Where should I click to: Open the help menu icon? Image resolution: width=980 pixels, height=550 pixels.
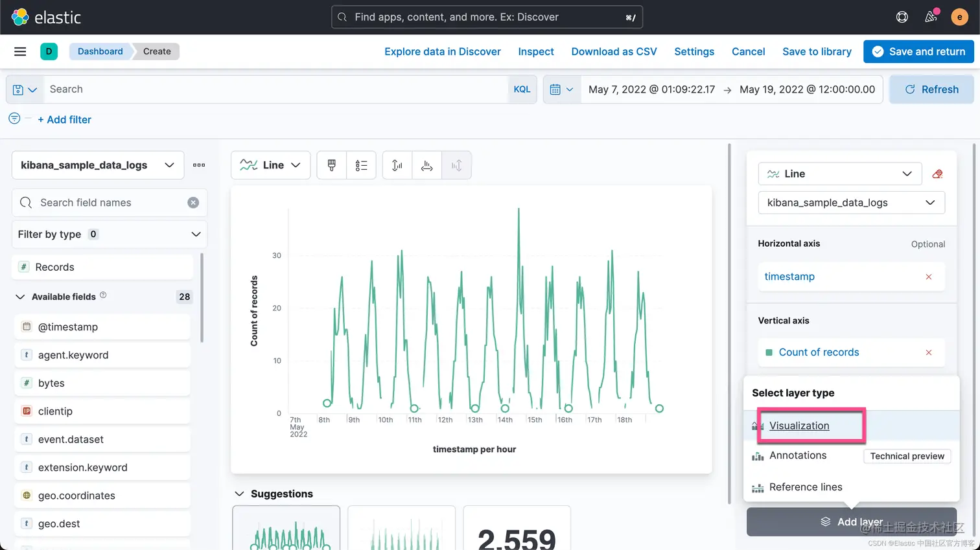tap(902, 17)
